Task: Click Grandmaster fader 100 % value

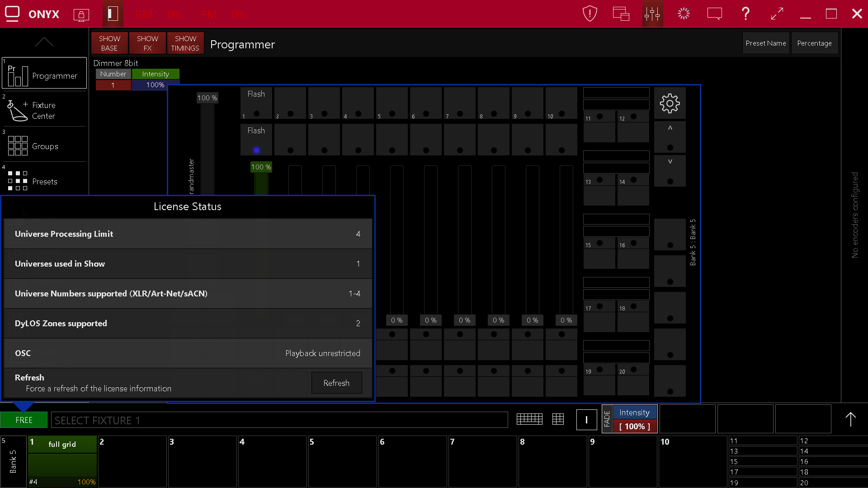Action: click(x=207, y=98)
